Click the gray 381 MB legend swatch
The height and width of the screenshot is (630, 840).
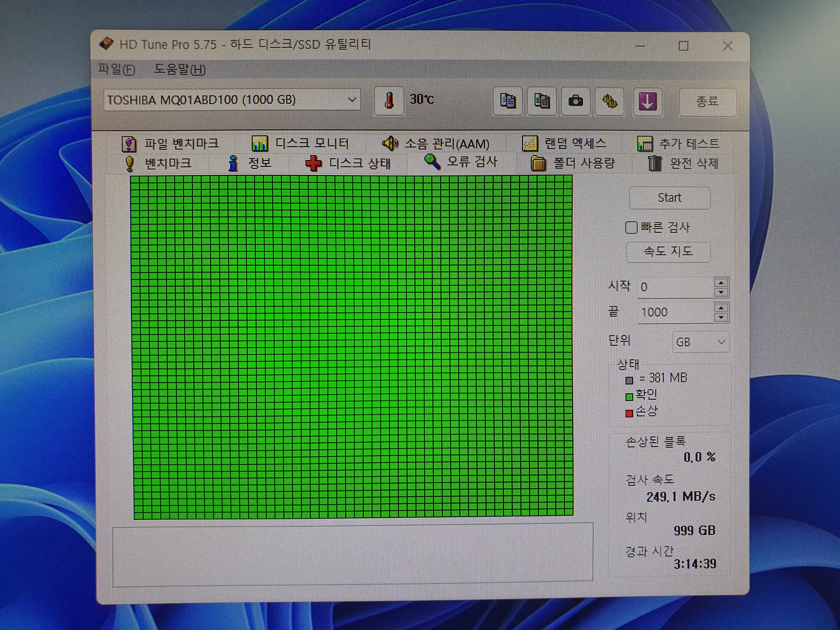(x=629, y=380)
